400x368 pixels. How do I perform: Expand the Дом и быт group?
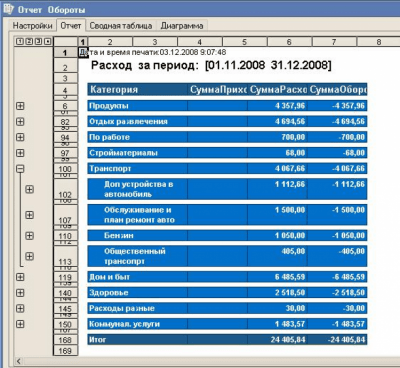click(x=20, y=277)
